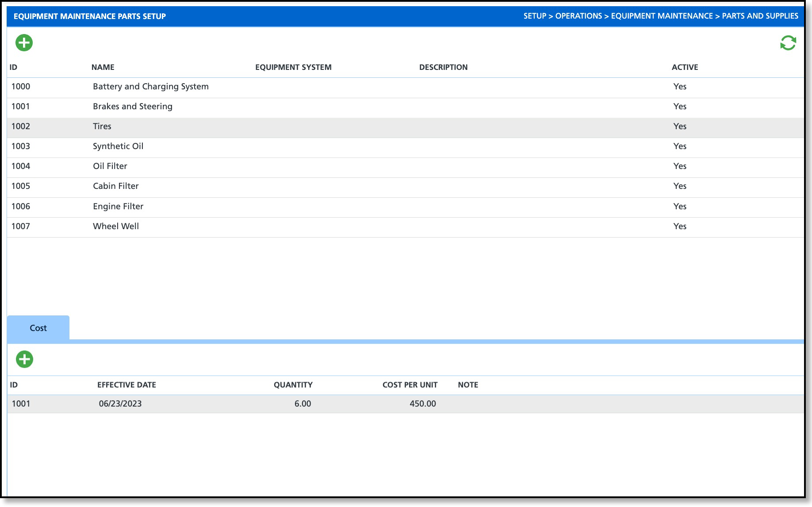Sort by the Active column header
812x507 pixels.
pos(685,67)
